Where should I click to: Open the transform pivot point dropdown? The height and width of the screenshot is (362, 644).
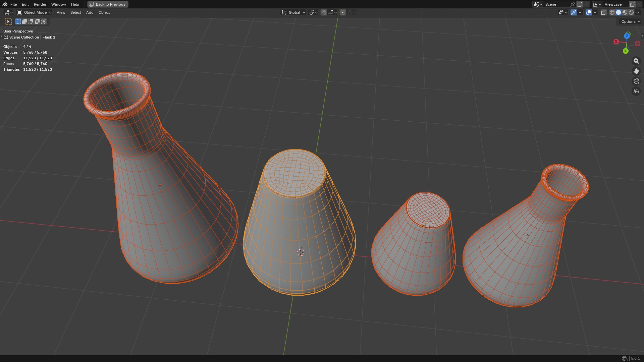[x=313, y=12]
